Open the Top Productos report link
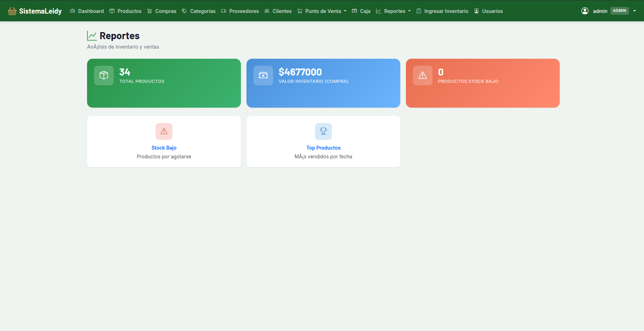The image size is (644, 331). [x=323, y=148]
